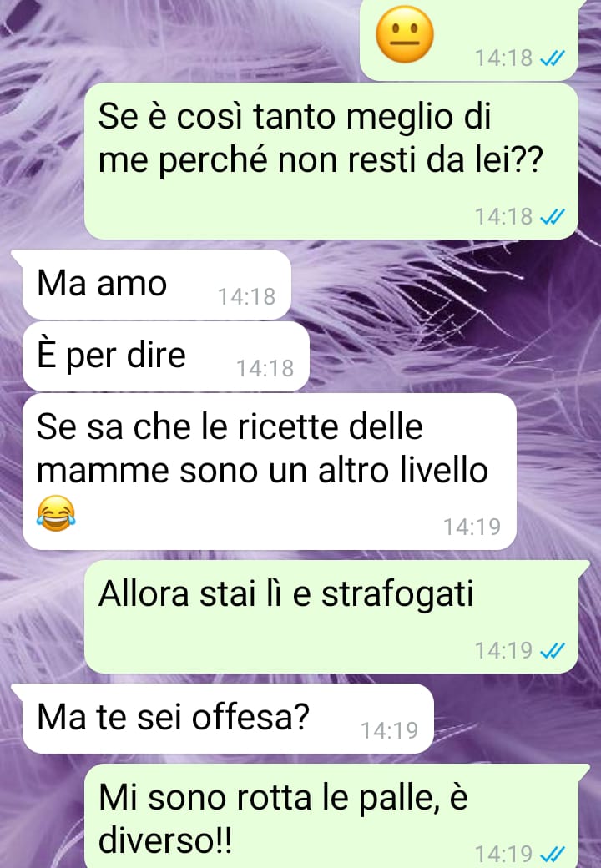Tap the laughing-crying emoji in the mamme message
The image size is (601, 868).
point(56,513)
